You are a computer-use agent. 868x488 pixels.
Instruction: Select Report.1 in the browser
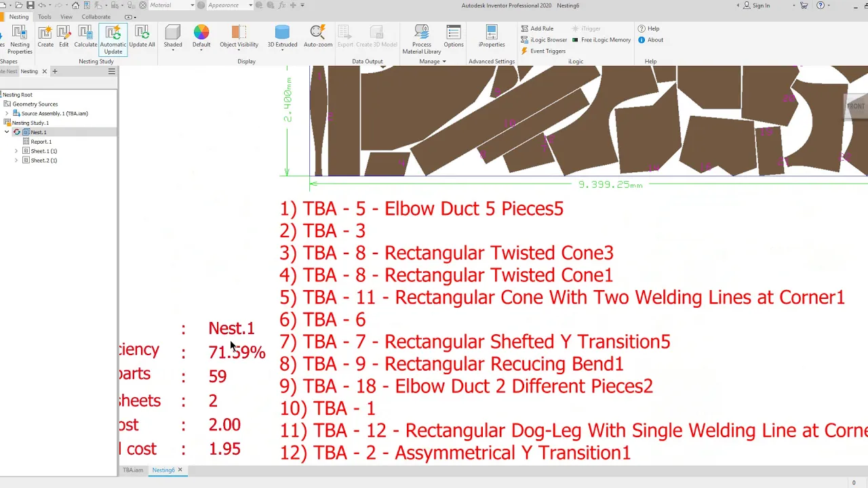tap(41, 142)
